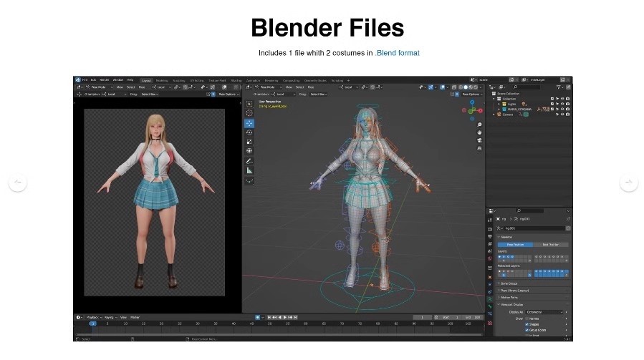Open the Bone properties tab icon
Image resolution: width=644 pixels, height=360 pixels.
coord(489,306)
